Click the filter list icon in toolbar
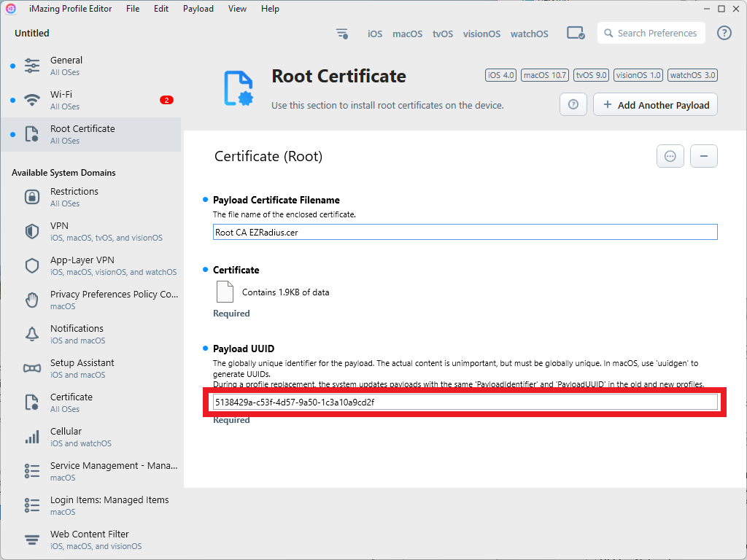 tap(342, 34)
